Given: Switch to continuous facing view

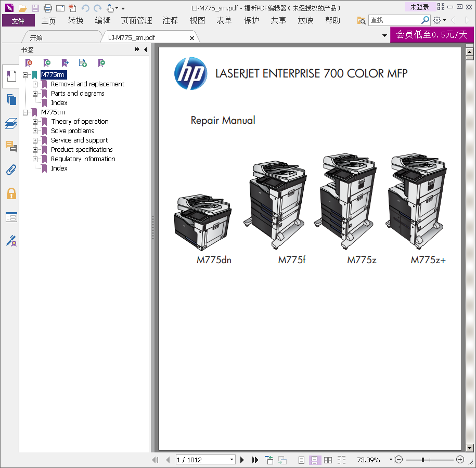Looking at the screenshot, I should 341,460.
